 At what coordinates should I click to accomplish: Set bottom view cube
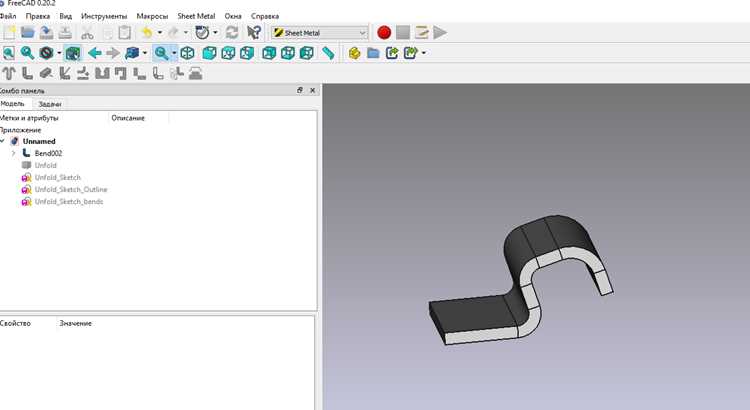(288, 53)
